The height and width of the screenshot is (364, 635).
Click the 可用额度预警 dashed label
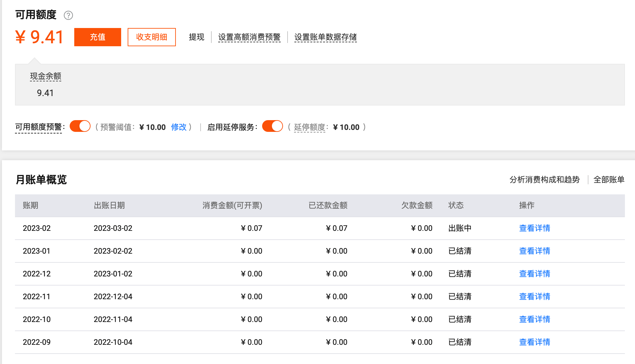(38, 127)
